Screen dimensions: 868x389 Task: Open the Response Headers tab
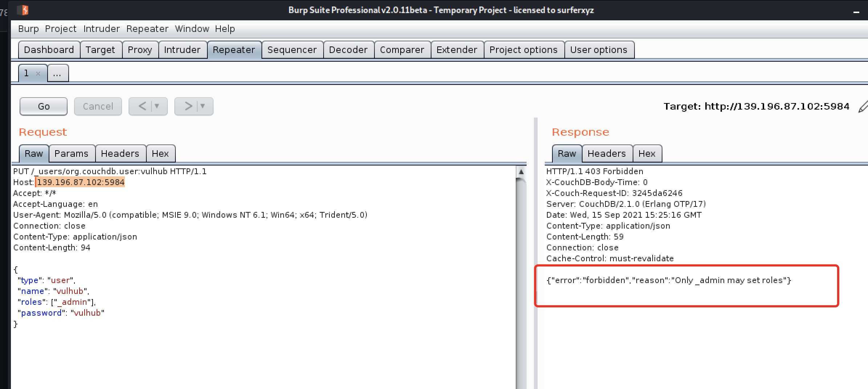pyautogui.click(x=607, y=153)
